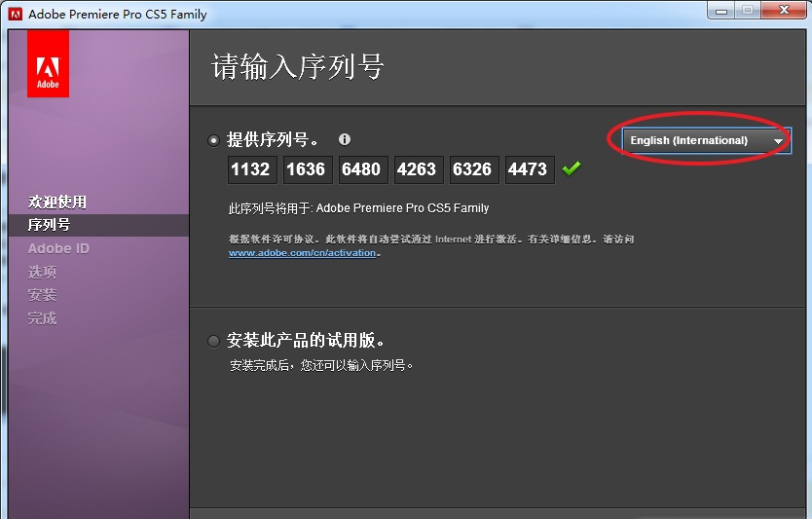Select the 选项 step in sidebar
This screenshot has height=519, width=812.
click(42, 272)
